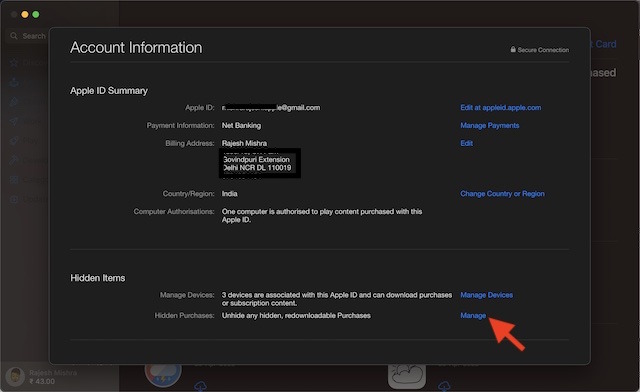Click the Govindpuri Extension address line
Screen dimensions: 640x392
click(256, 159)
